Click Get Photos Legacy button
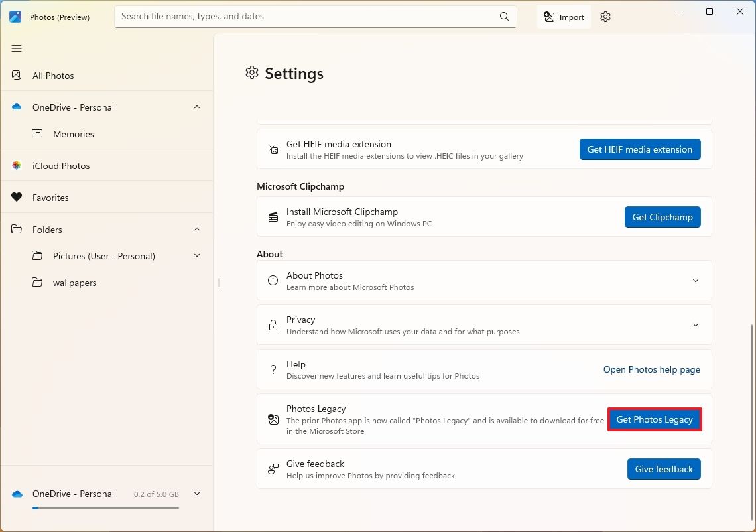 [x=655, y=419]
